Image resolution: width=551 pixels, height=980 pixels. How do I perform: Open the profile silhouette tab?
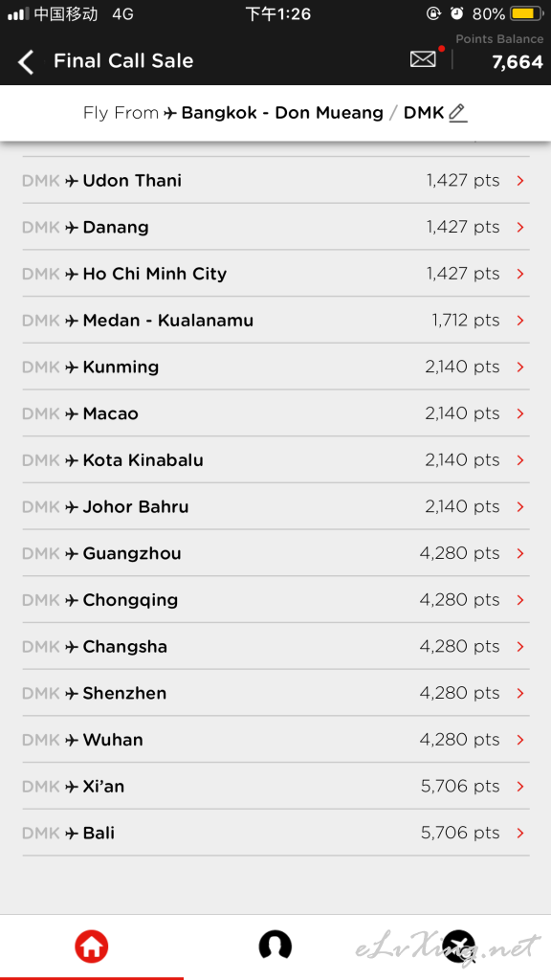pos(275,945)
